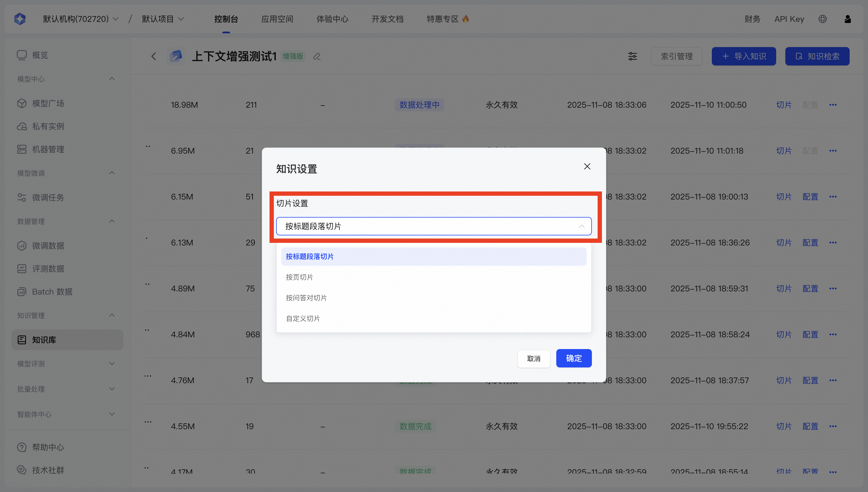868x492 pixels.
Task: Open 帮助中心 in the sidebar
Action: click(x=48, y=447)
